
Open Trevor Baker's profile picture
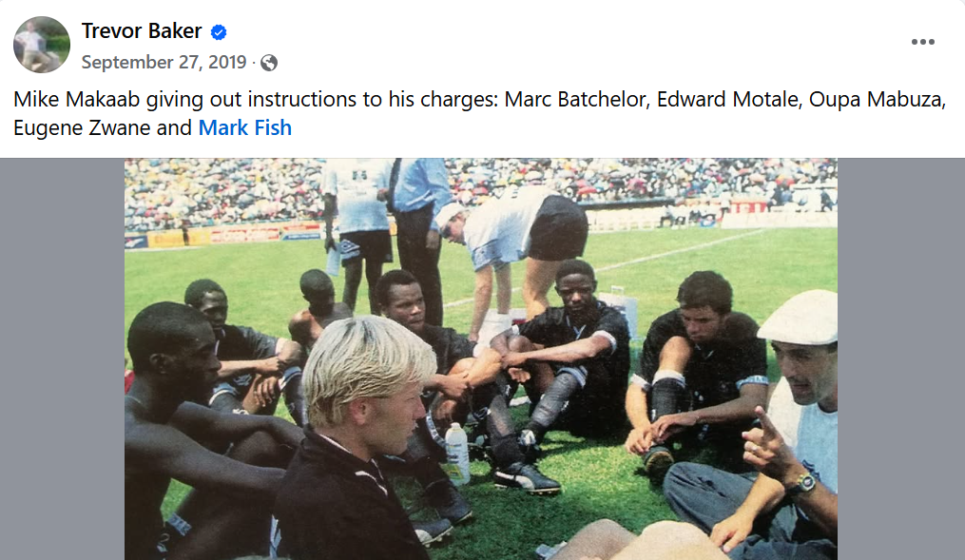click(42, 45)
